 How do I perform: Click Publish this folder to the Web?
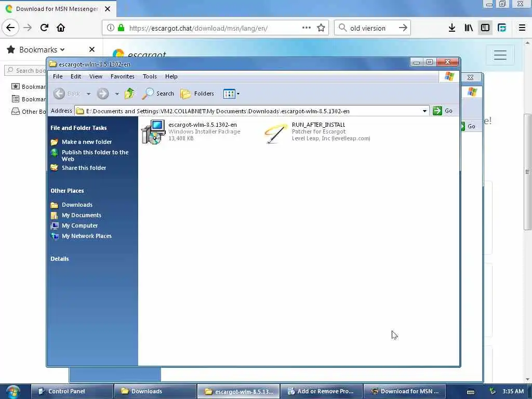pos(95,155)
